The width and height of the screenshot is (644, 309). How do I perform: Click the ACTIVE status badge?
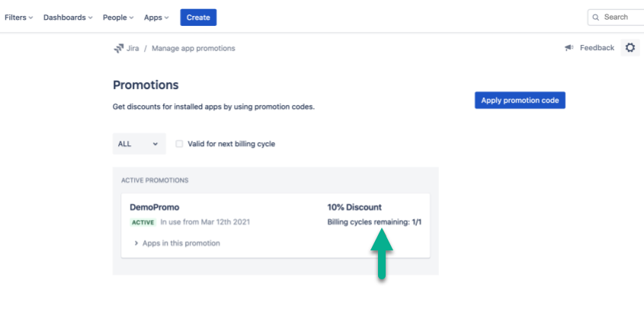[143, 222]
